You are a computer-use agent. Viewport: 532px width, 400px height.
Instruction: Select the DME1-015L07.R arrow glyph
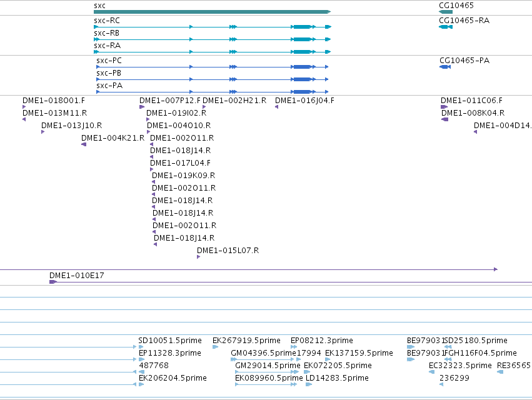[198, 257]
